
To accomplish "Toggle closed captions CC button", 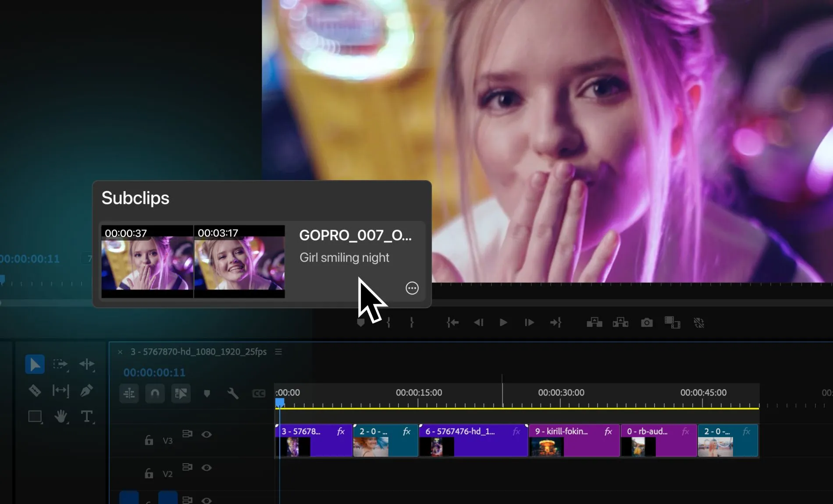I will [x=259, y=394].
